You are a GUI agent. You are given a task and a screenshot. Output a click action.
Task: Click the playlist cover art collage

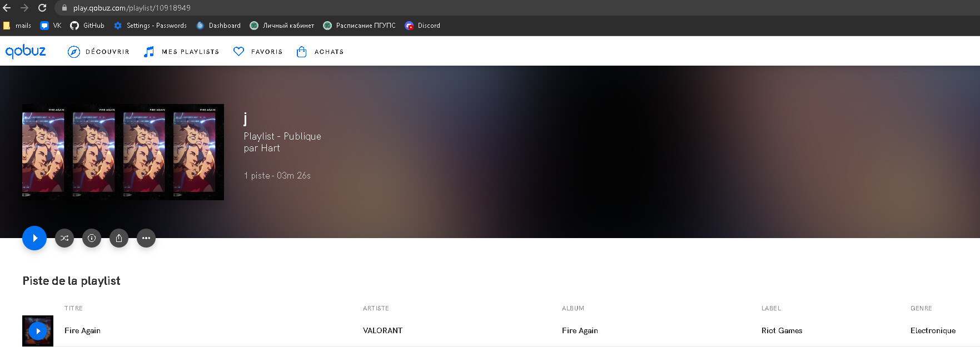pyautogui.click(x=123, y=152)
